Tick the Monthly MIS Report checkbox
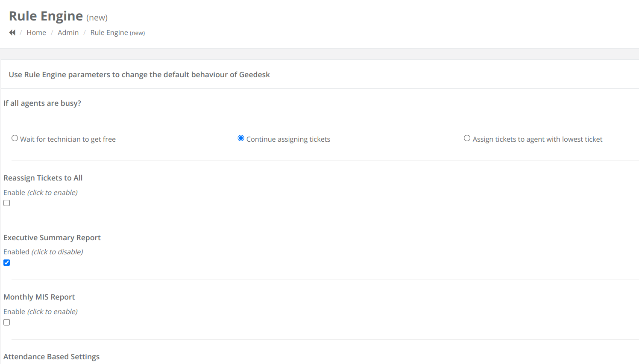The image size is (639, 364). pos(7,323)
